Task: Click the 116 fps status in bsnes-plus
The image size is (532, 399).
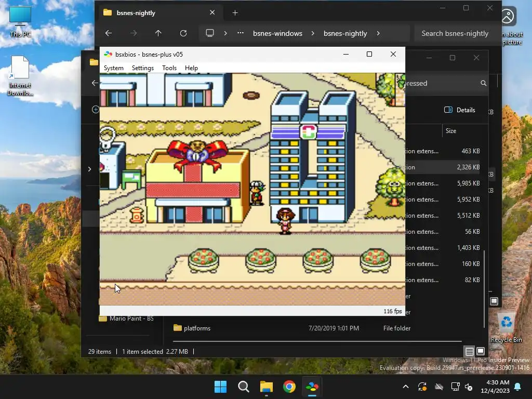Action: tap(393, 311)
